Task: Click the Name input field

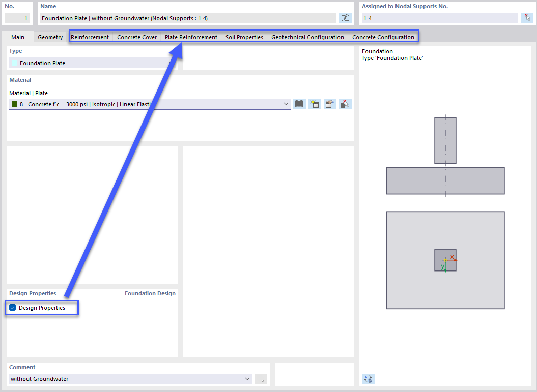Action: [188, 18]
